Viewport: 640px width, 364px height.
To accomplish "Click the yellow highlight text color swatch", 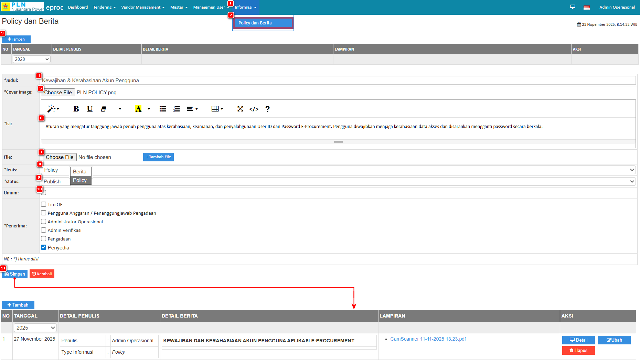I will pos(138,109).
